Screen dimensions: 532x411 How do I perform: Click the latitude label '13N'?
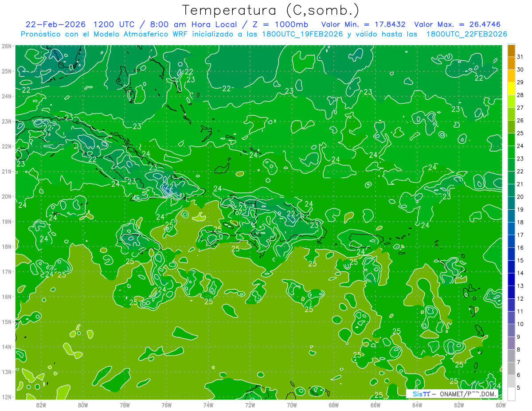pyautogui.click(x=7, y=372)
